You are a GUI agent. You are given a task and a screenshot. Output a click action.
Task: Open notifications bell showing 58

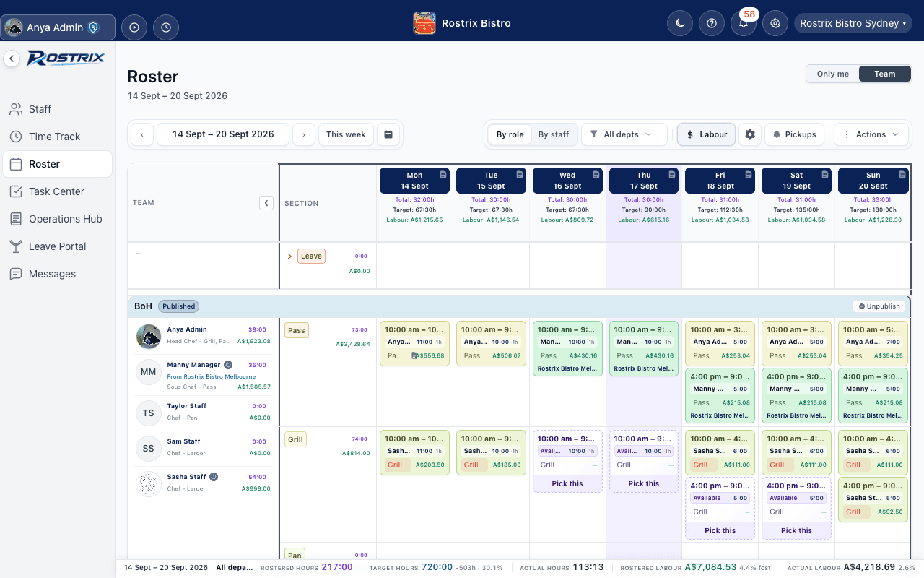click(744, 23)
